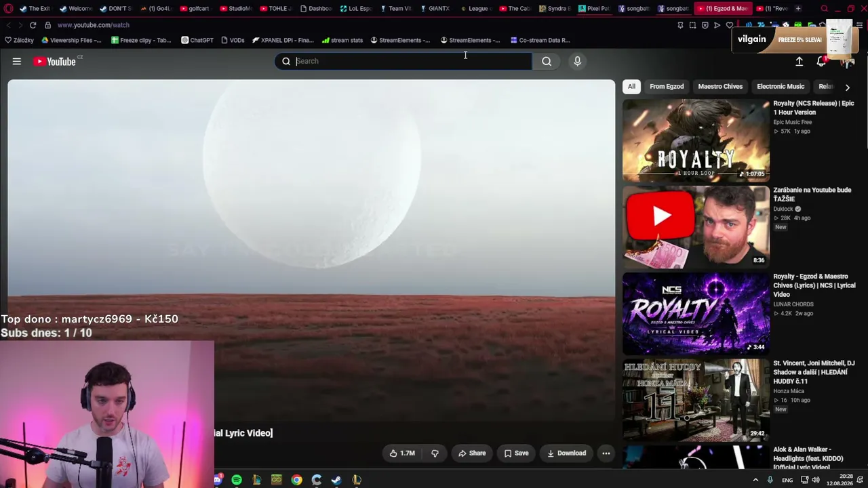Open "Royalty 1 Hour Version" video thumbnail
This screenshot has width=868, height=488.
(x=696, y=141)
